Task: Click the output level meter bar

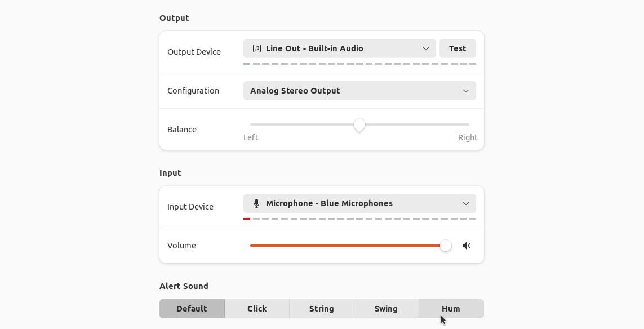Action: point(359,64)
